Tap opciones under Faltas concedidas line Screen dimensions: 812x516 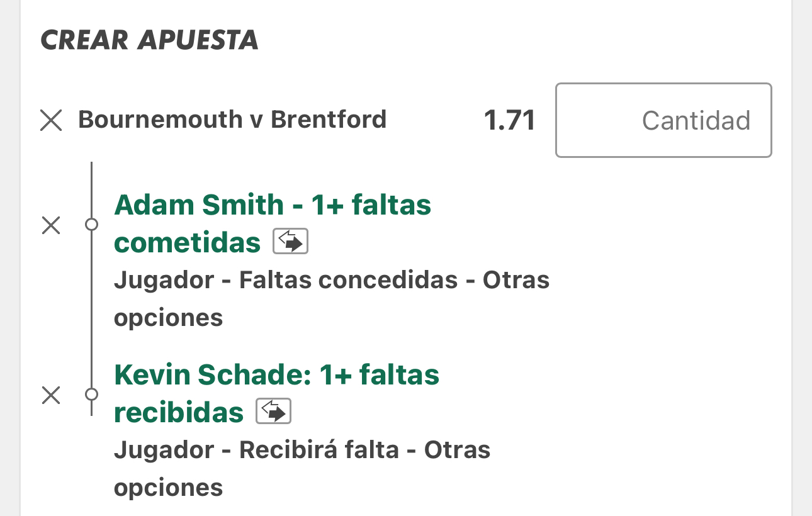tap(168, 318)
